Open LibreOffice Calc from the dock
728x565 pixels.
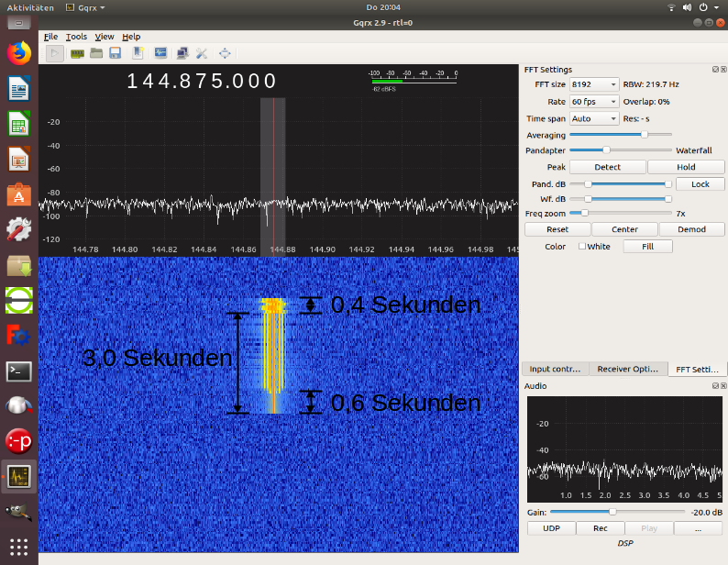pos(19,124)
